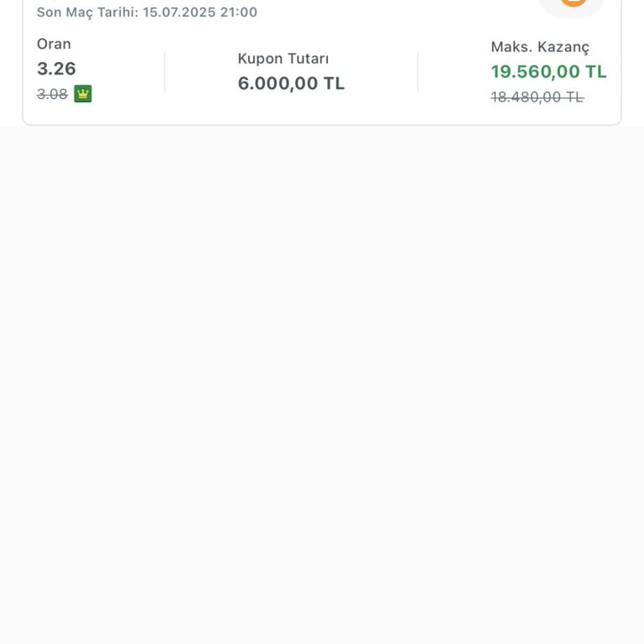Tap the green 19.560,00 TL winnings
644x644 pixels.
coord(537,72)
